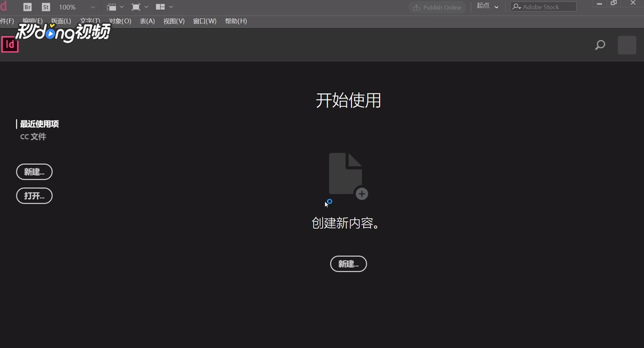Click the magnifier inside the Adobe Stock field

point(517,7)
